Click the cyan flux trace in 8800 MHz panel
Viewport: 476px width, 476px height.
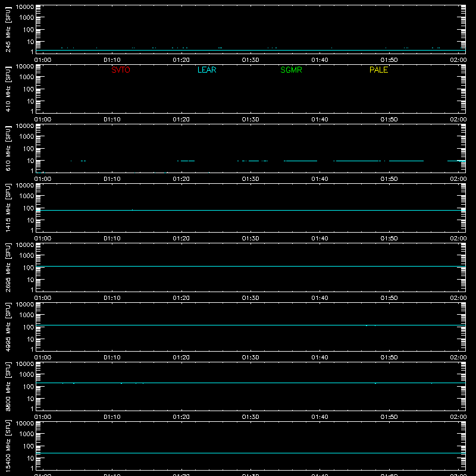click(x=250, y=383)
